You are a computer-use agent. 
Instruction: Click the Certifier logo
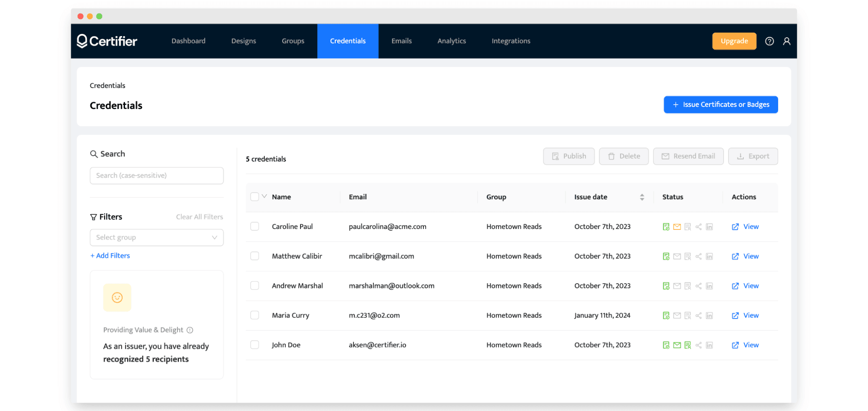click(x=107, y=41)
